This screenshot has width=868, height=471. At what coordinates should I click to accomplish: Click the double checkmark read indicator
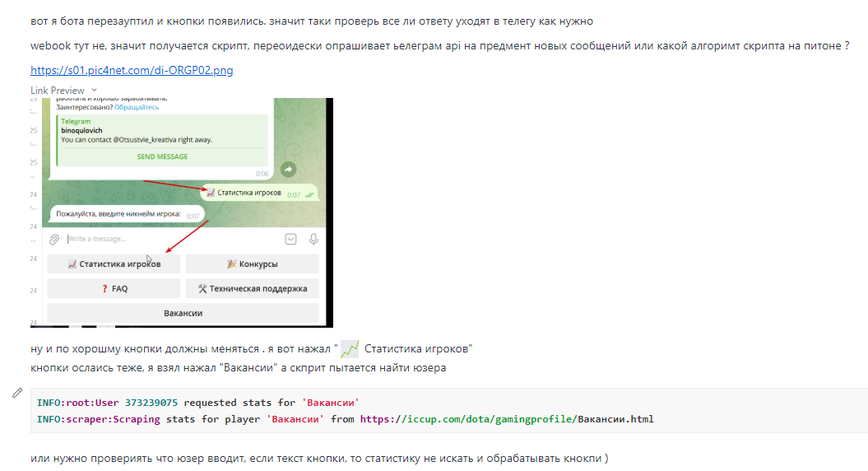pyautogui.click(x=309, y=194)
